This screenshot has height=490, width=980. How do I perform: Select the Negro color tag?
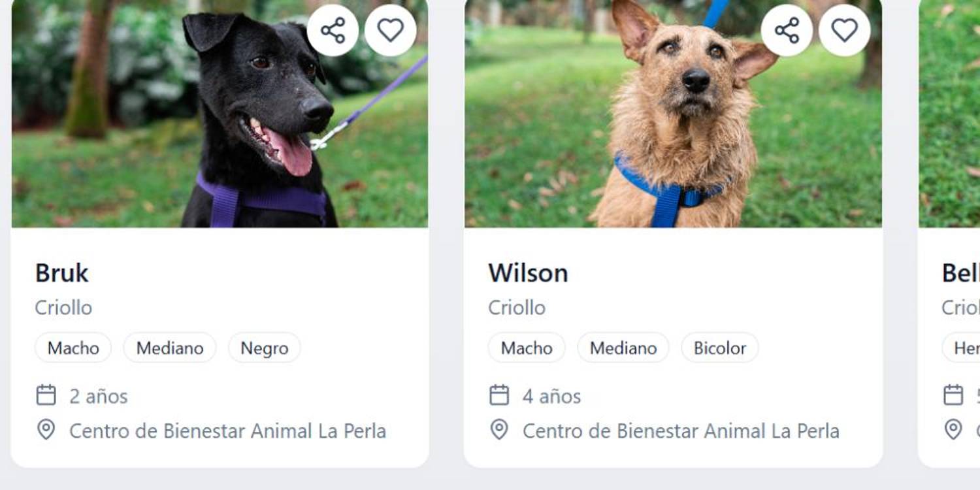pos(265,348)
